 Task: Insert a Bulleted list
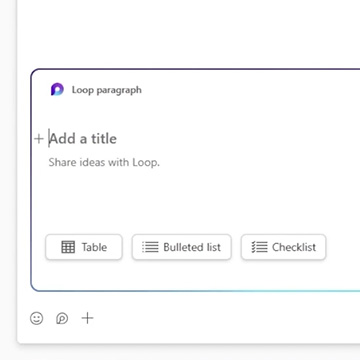(x=182, y=247)
